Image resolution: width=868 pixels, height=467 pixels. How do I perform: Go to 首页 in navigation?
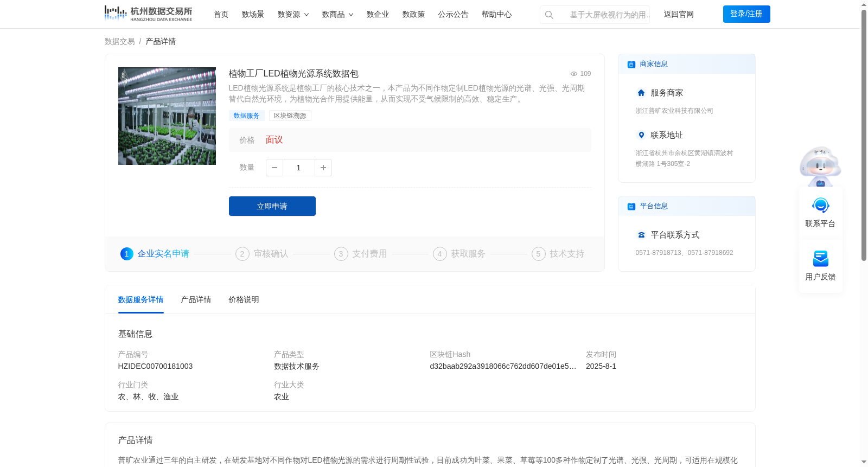point(221,15)
